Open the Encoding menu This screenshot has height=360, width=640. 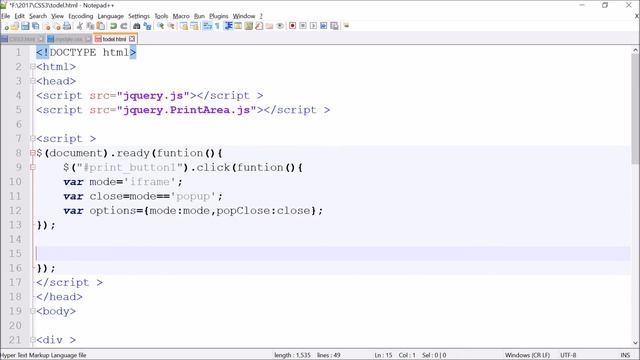point(81,16)
